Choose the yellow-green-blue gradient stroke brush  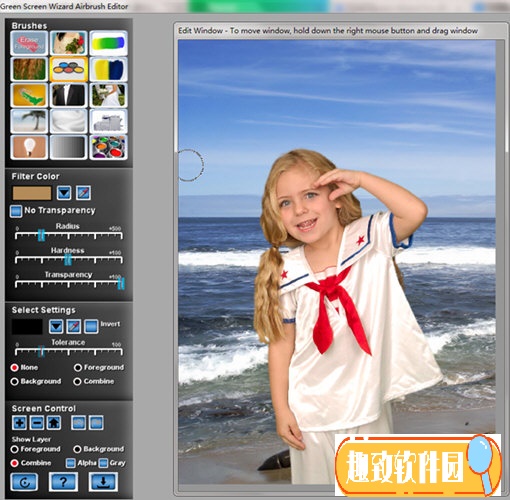click(x=108, y=43)
